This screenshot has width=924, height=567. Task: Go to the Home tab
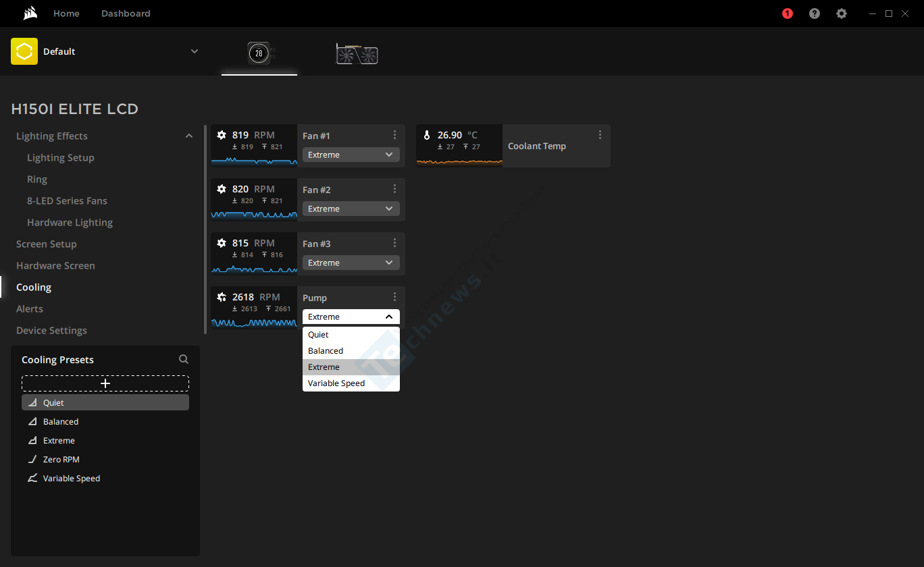coord(66,13)
